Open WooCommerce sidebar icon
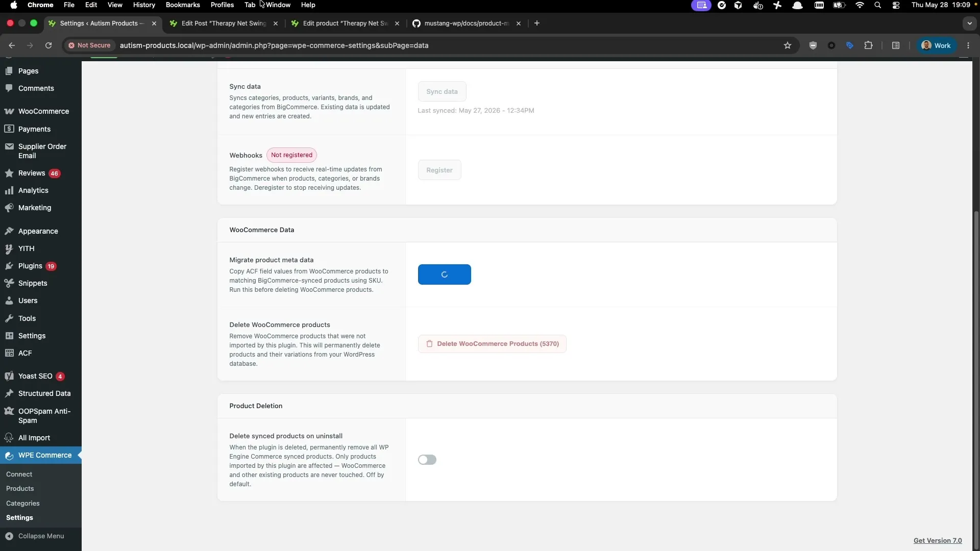 click(9, 111)
